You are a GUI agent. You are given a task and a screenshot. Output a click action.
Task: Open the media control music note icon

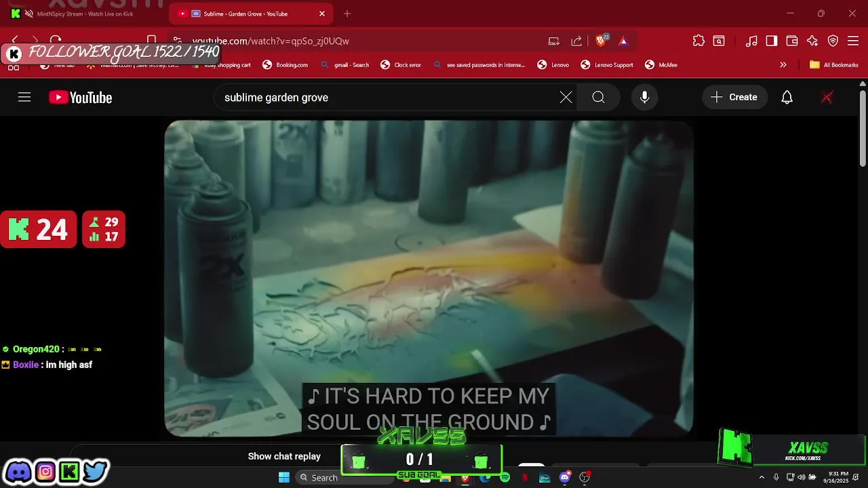click(x=751, y=41)
